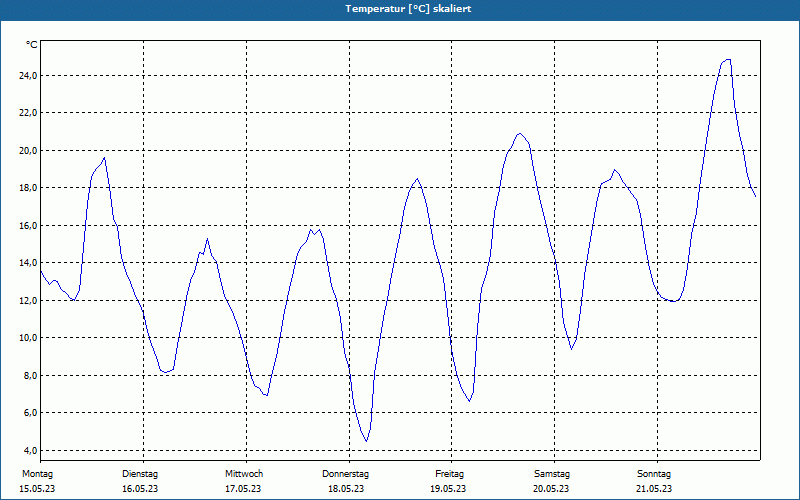
Task: Select the 18,0 y-axis label
Action: 27,188
